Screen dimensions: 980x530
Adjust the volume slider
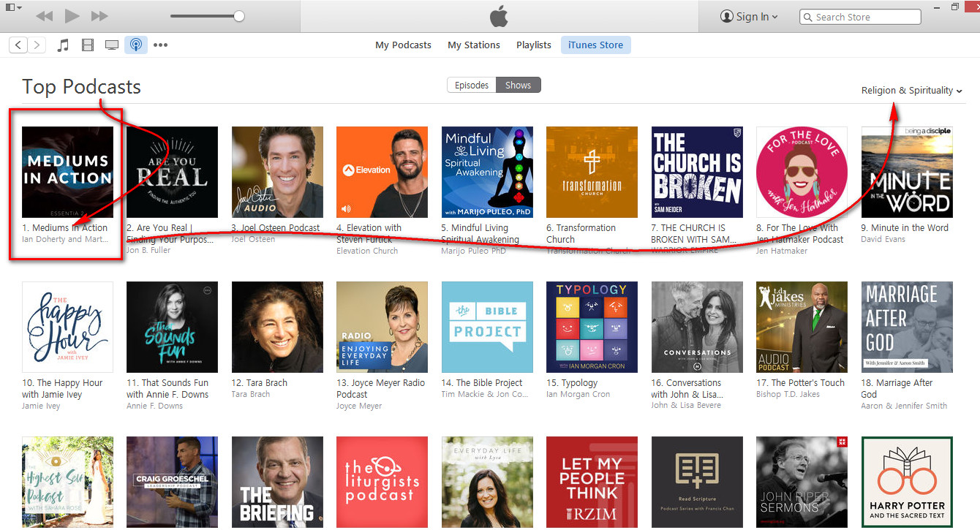point(207,16)
